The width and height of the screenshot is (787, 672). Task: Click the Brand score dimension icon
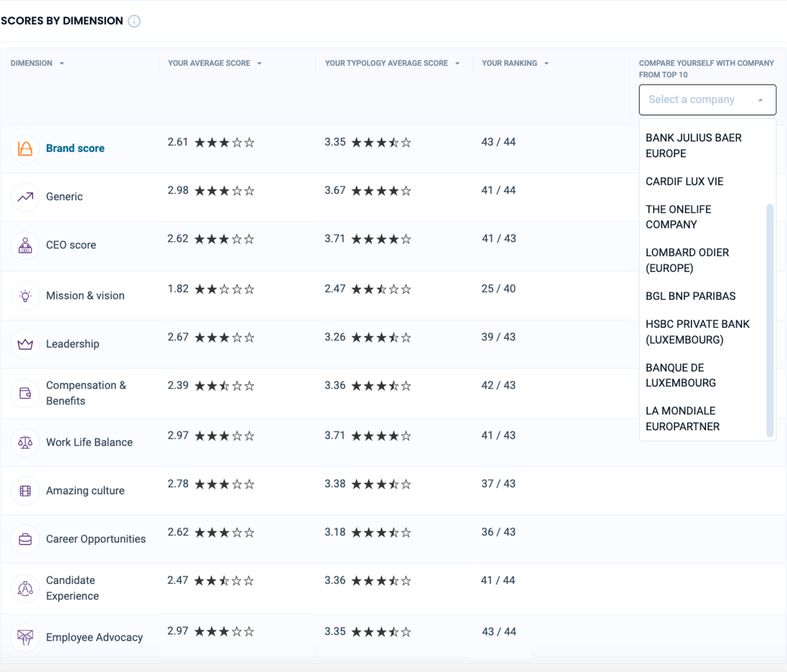coord(25,148)
